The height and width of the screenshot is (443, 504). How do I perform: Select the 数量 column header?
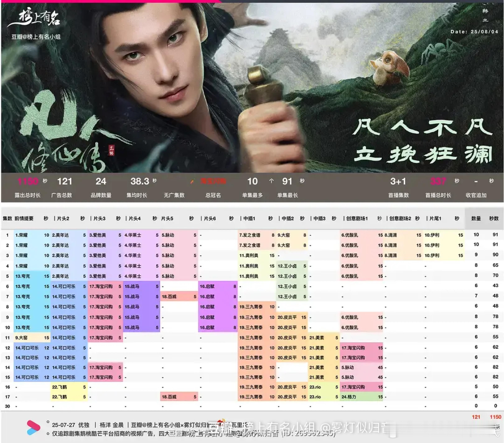click(476, 218)
